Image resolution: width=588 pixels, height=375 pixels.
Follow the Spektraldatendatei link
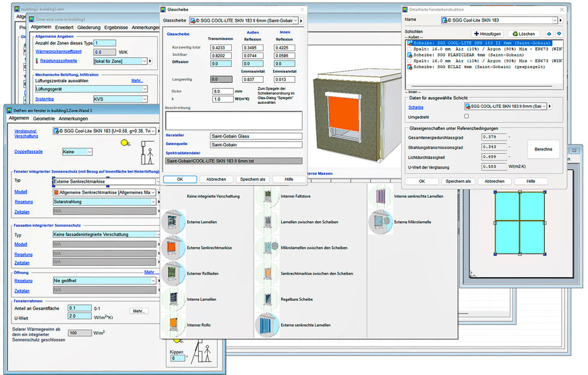click(x=183, y=153)
